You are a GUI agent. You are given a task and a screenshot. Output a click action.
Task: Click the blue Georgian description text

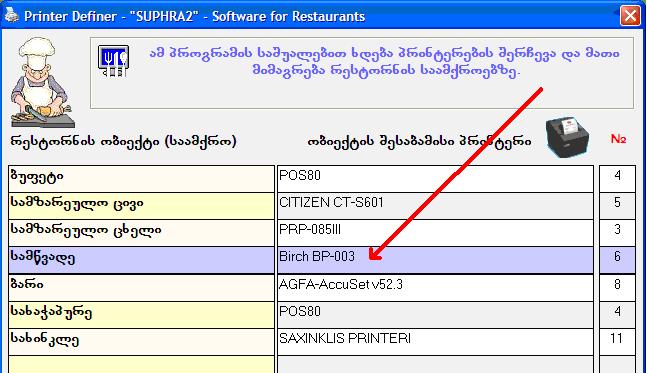tap(384, 62)
